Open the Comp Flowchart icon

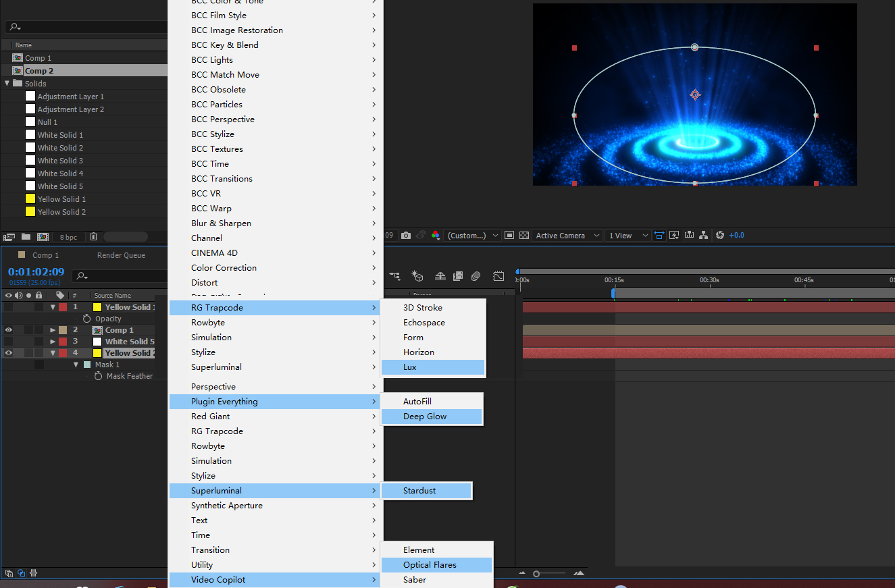tap(704, 236)
